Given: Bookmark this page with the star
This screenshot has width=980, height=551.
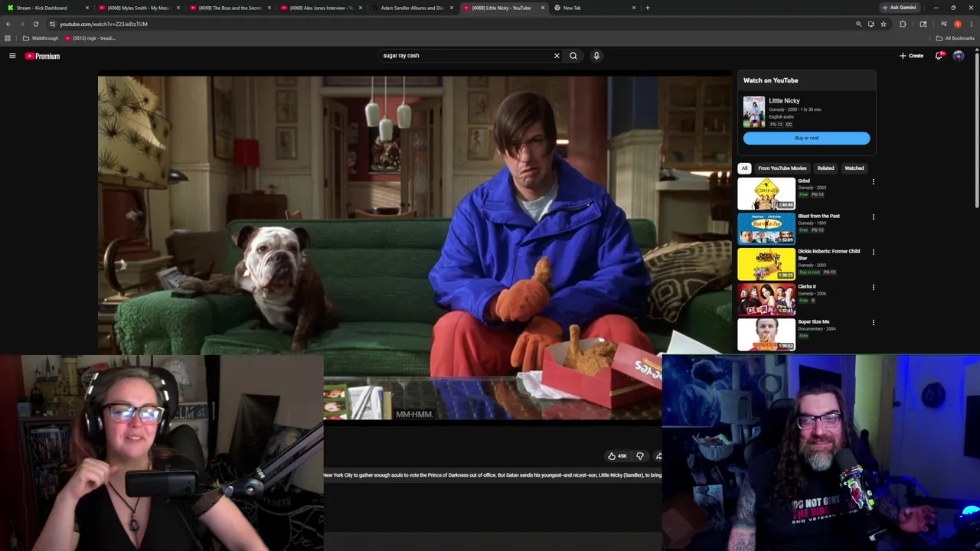Looking at the screenshot, I should click(883, 24).
